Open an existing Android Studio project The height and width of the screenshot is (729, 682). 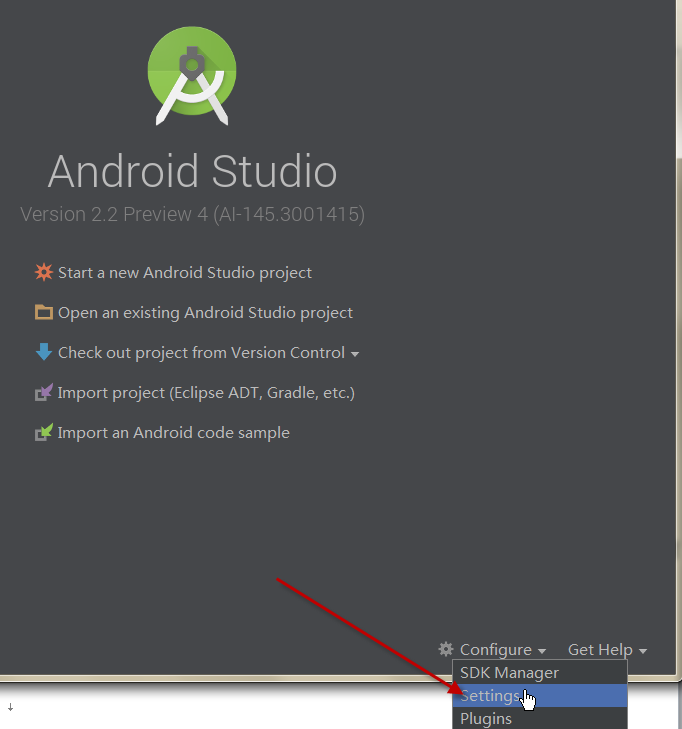205,313
